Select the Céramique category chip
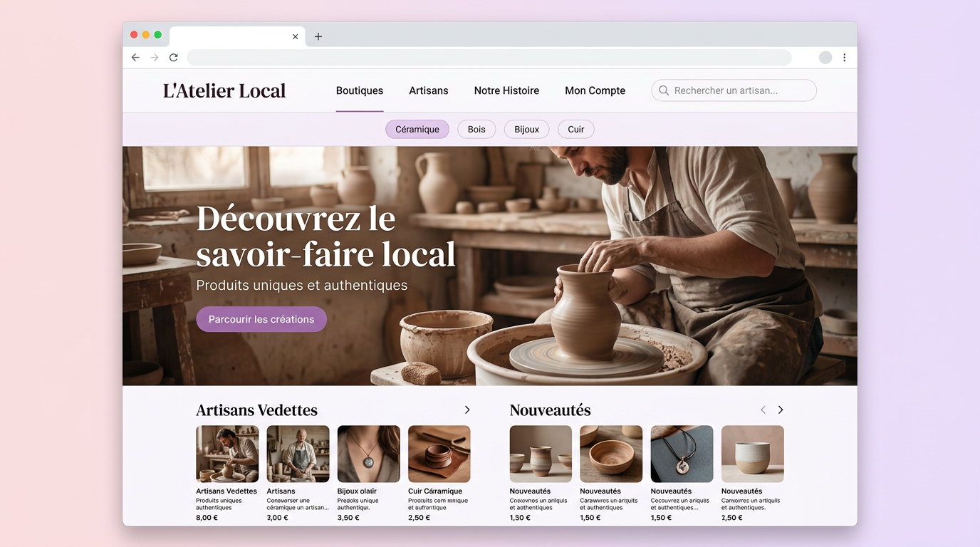The width and height of the screenshot is (980, 547). click(417, 129)
